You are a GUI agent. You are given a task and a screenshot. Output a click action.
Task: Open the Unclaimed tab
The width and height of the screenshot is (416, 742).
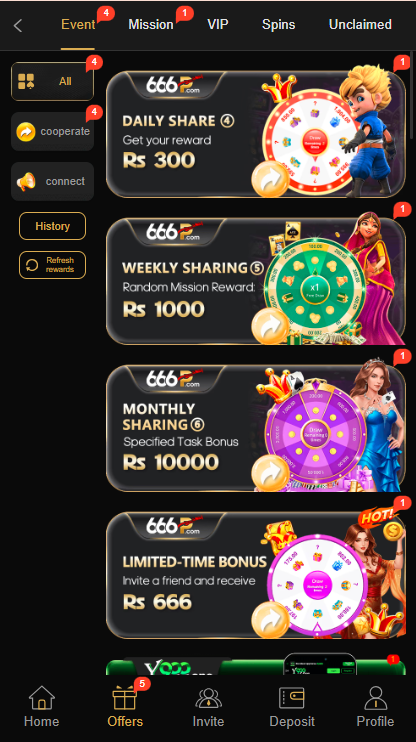360,25
